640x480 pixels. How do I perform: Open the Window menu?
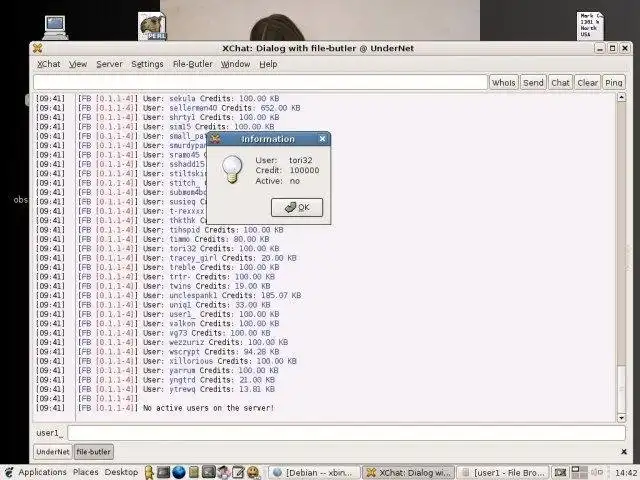pos(236,64)
